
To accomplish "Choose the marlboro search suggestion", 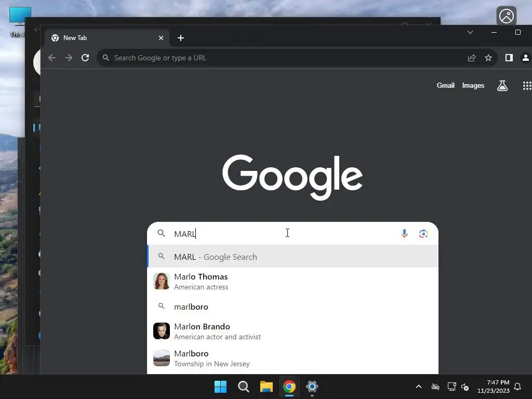I will tap(293, 307).
